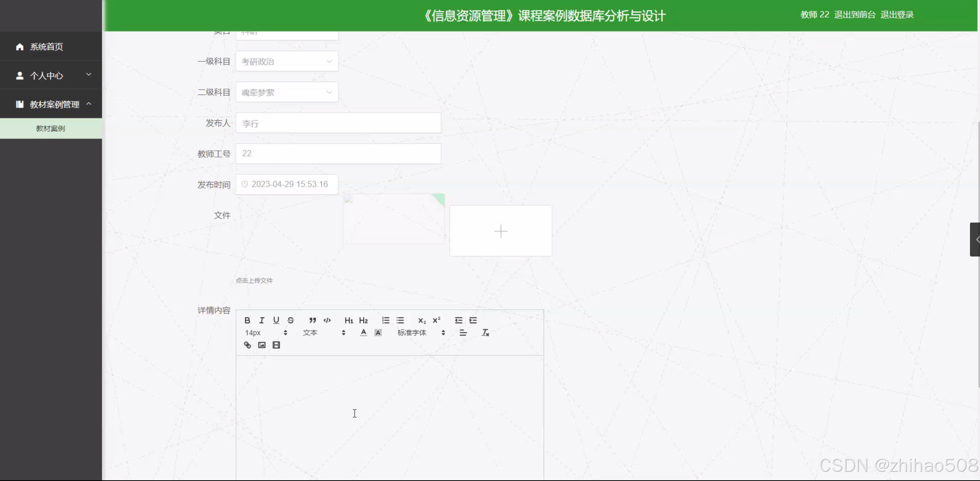Click the clock icon in 发布时间 field
The width and height of the screenshot is (980, 481).
click(244, 184)
